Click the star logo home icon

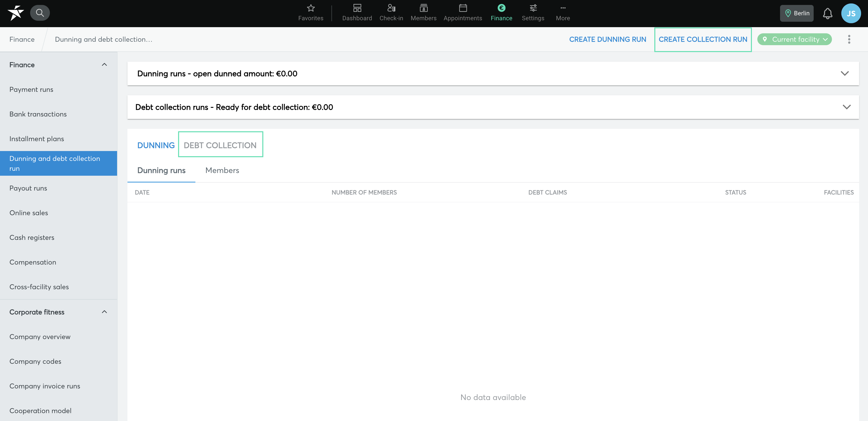point(16,13)
